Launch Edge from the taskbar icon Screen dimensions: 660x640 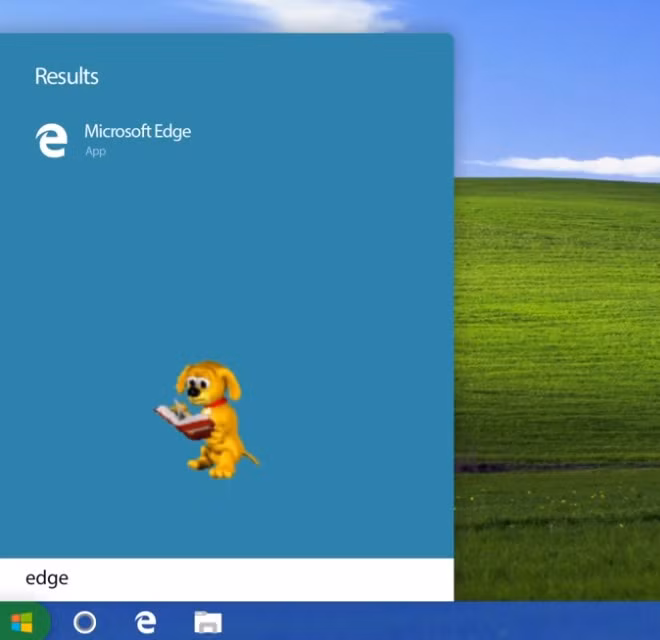(x=146, y=623)
